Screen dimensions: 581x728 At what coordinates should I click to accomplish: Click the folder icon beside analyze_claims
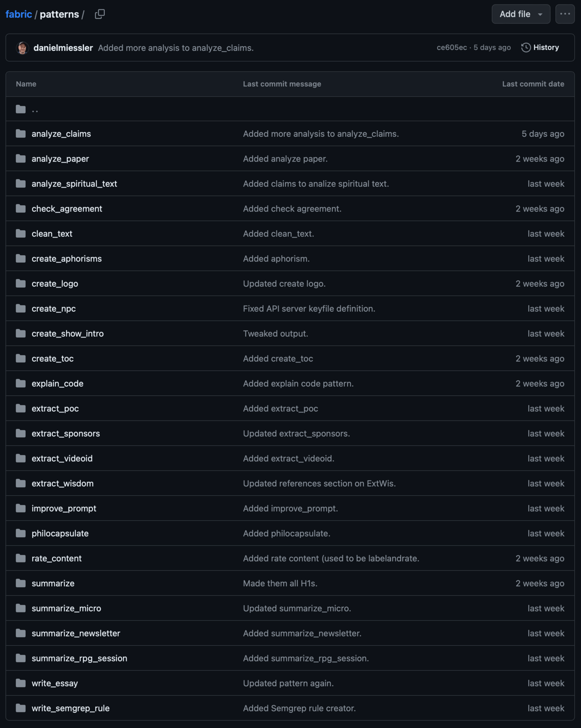[21, 134]
